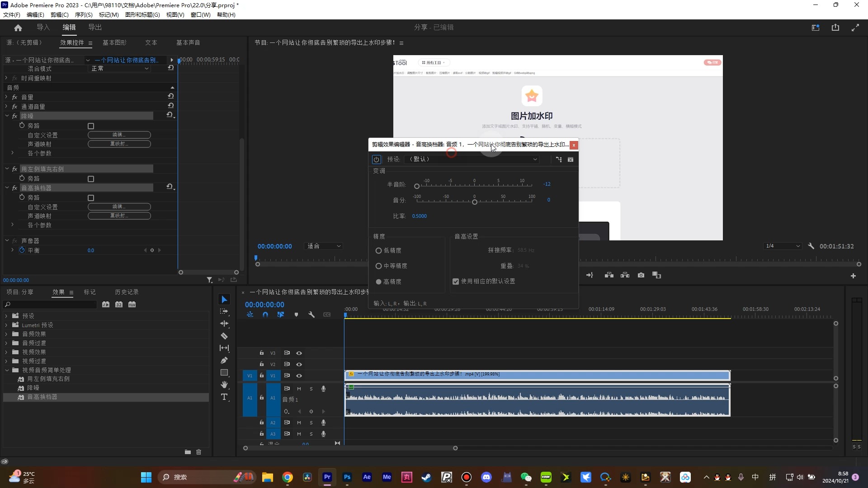Open the 预设 preset dropdown in effect editor
The image size is (868, 488).
point(472,160)
